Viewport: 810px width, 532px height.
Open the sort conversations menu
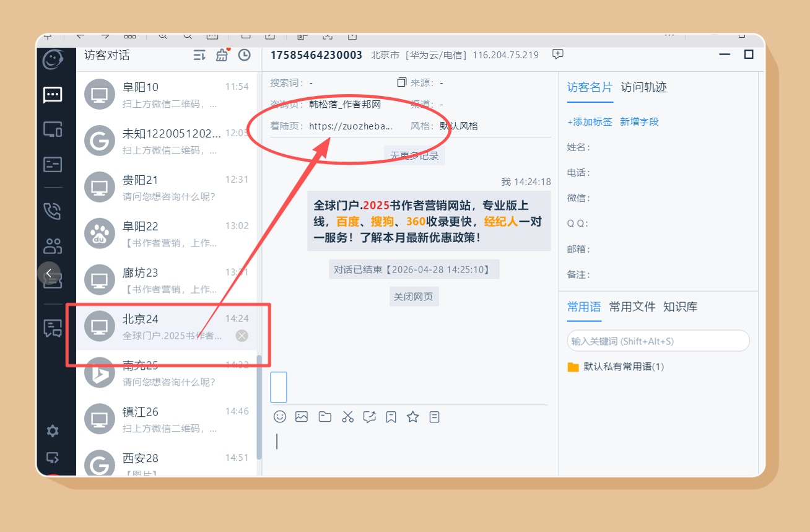pyautogui.click(x=199, y=55)
